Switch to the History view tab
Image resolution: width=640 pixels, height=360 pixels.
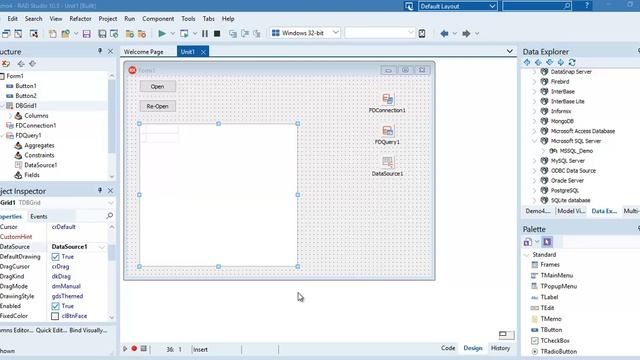point(500,348)
